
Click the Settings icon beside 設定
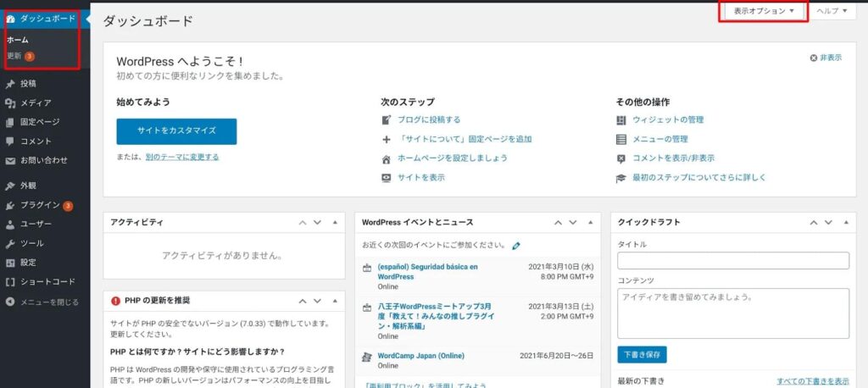(10, 263)
